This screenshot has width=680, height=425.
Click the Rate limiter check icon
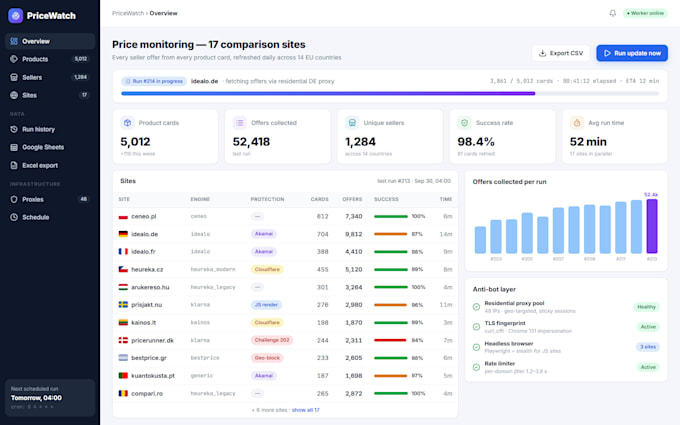tap(476, 367)
